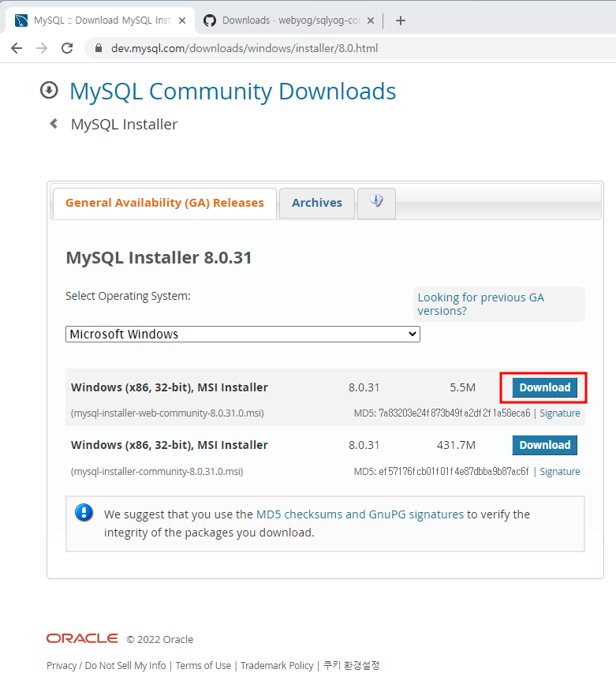Click MySQL Community Downloads heading link

[x=233, y=92]
